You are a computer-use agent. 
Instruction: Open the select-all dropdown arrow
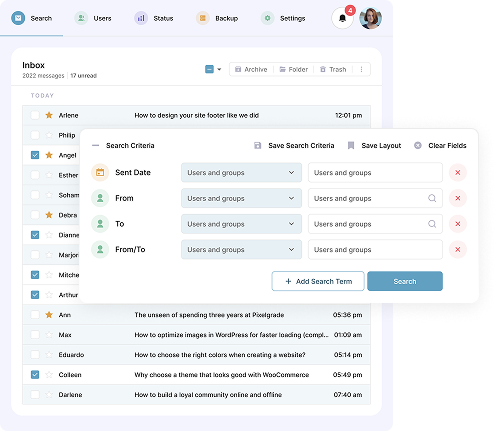219,69
